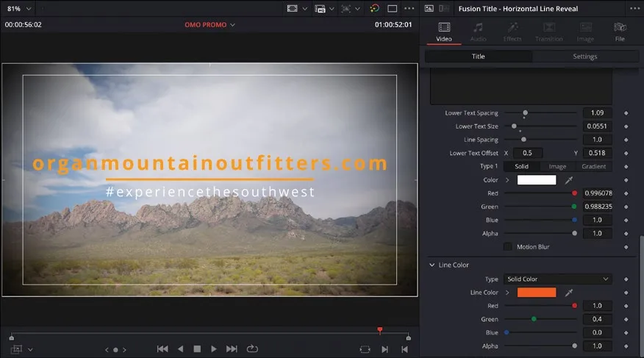Add keyframe for Lower Text Size

tap(626, 126)
